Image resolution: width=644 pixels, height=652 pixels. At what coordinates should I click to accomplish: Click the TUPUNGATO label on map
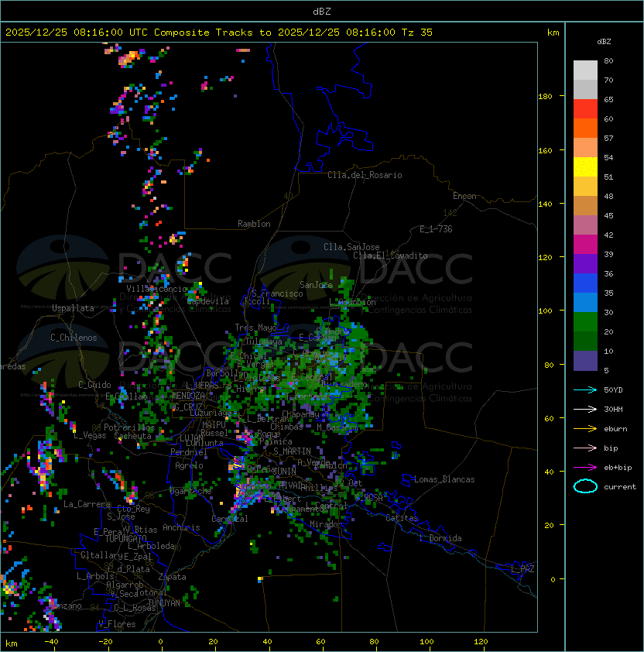pyautogui.click(x=126, y=538)
